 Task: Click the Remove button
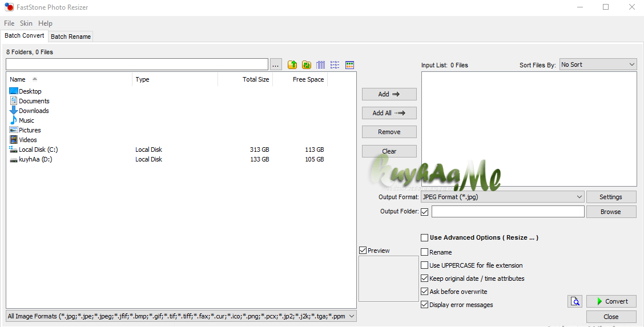[x=389, y=132]
